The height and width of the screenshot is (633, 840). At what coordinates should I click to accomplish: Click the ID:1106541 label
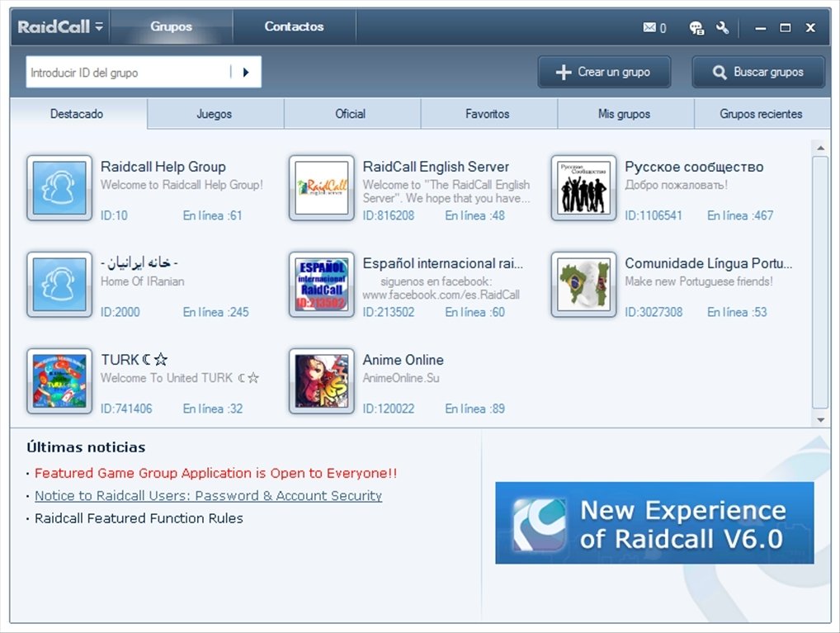coord(654,215)
